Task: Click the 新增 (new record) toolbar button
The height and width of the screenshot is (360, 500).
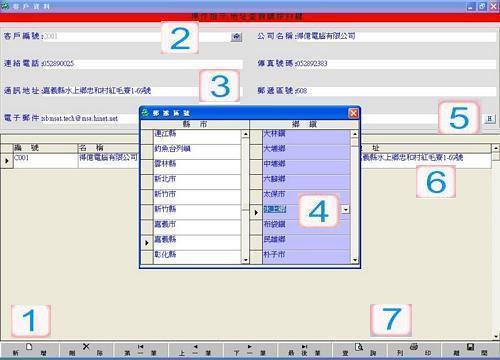Action: pos(29,350)
